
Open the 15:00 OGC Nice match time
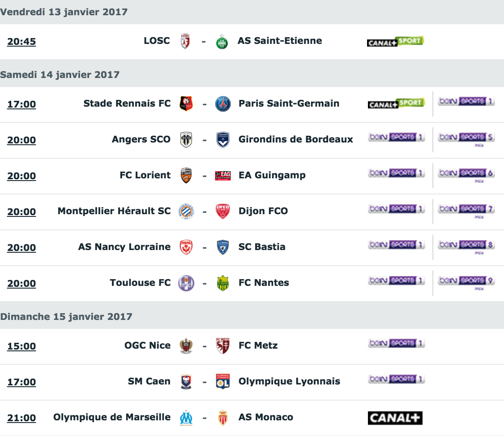coord(21,346)
